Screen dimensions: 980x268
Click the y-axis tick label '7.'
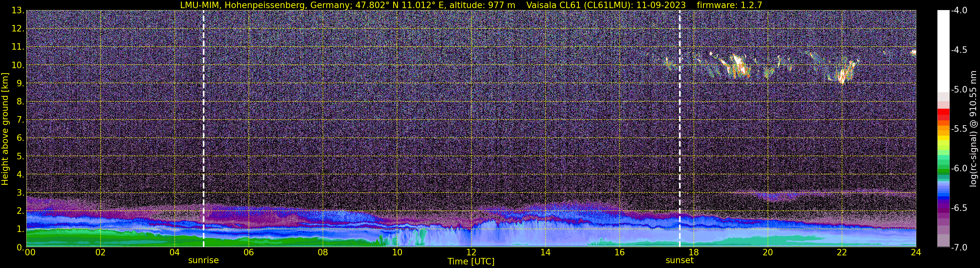(x=20, y=120)
